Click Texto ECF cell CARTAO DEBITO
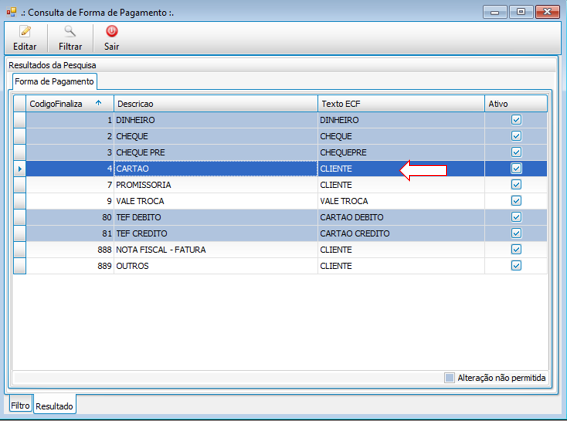This screenshot has width=567, height=421. [x=401, y=217]
